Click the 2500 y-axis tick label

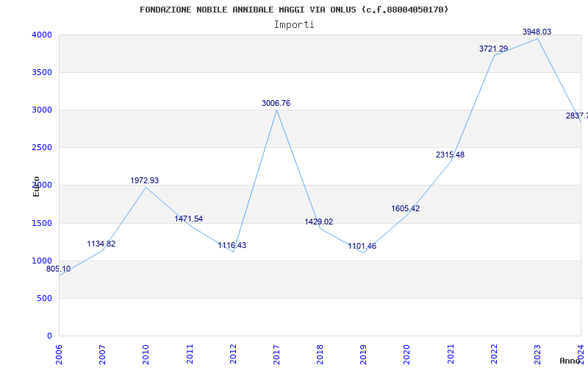tap(42, 148)
